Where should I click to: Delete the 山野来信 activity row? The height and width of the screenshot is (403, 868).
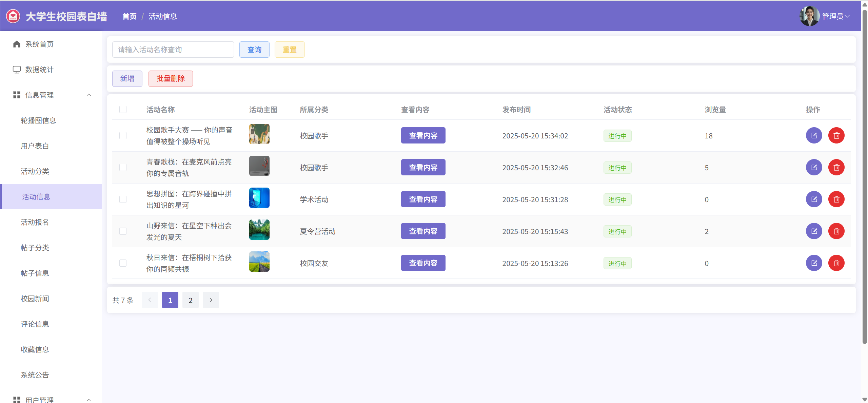coord(836,231)
